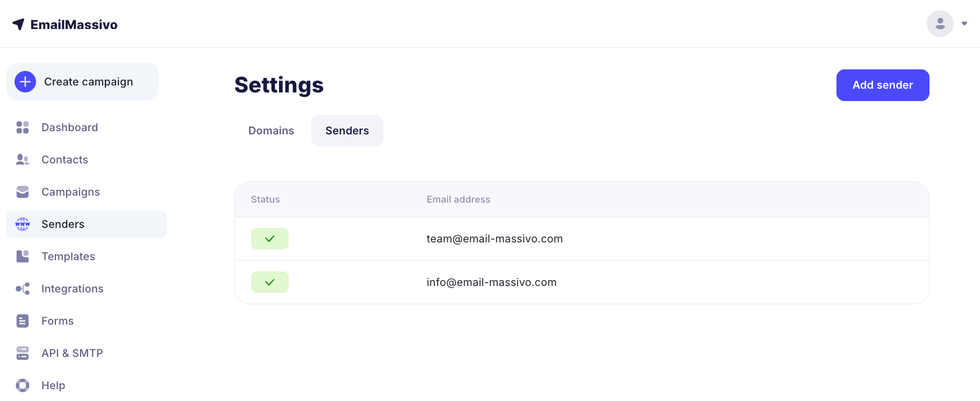The image size is (980, 401).
Task: Expand the account menu dropdown arrow
Action: pos(964,24)
